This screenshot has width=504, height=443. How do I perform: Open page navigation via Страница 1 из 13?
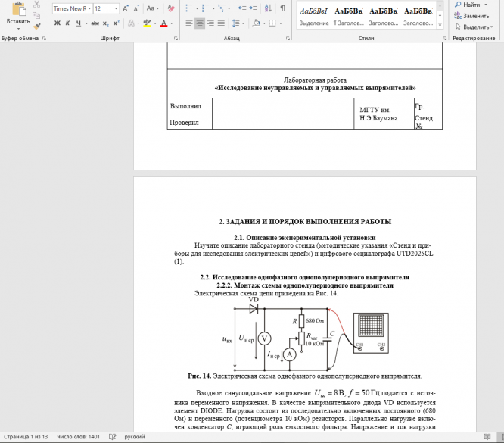pos(26,437)
